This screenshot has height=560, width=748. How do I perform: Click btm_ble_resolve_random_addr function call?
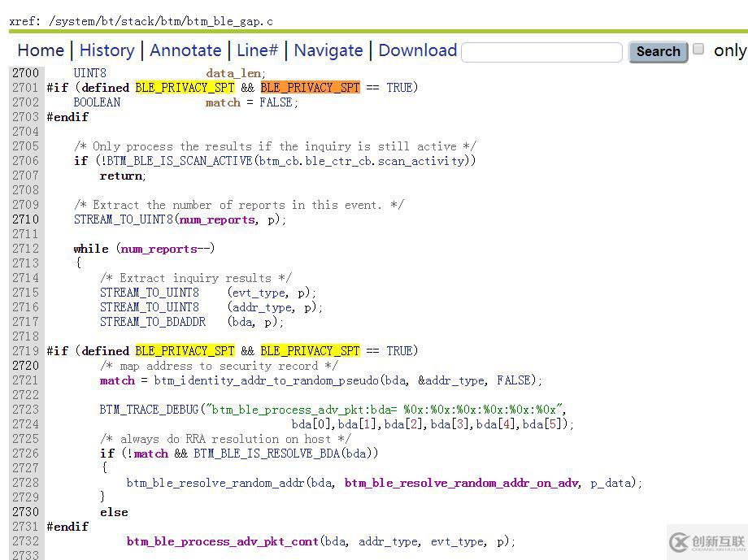coord(215,483)
